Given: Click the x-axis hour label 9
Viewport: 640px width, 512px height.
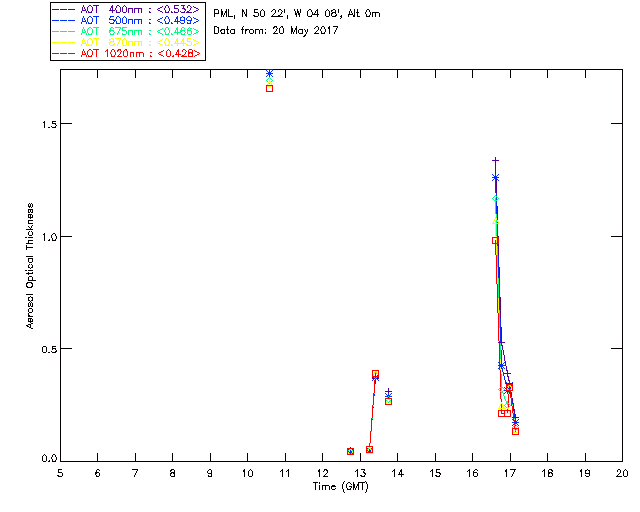Looking at the screenshot, I should pyautogui.click(x=210, y=473).
